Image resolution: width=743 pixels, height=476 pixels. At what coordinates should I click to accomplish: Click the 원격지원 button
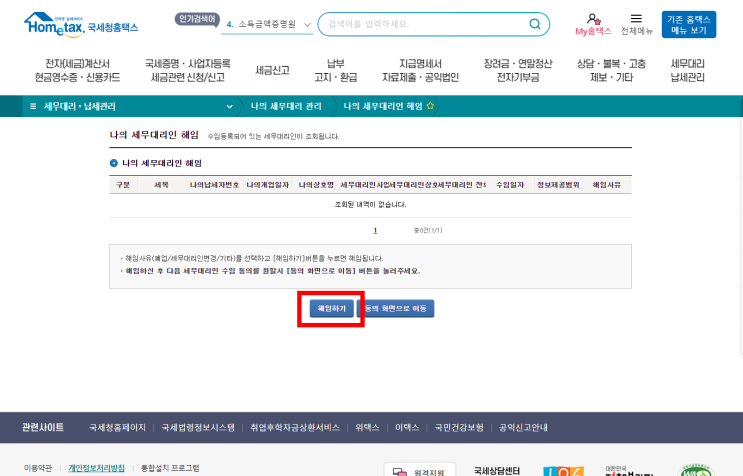(x=420, y=470)
